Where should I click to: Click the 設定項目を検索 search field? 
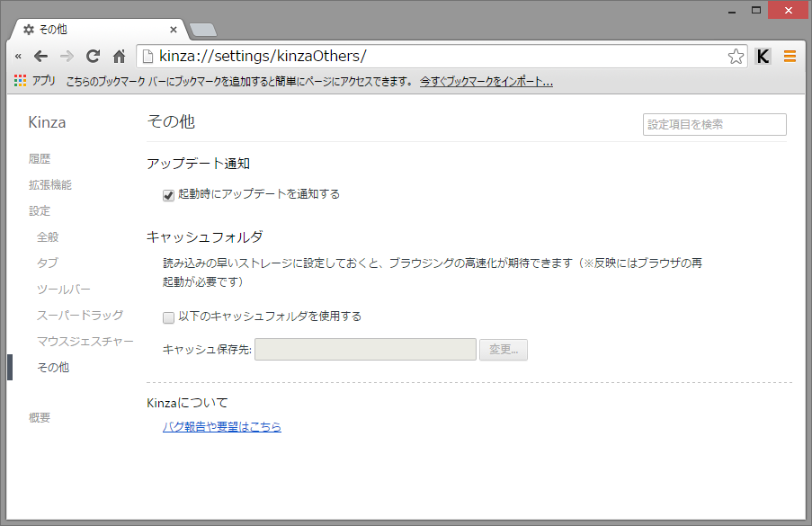(x=714, y=124)
